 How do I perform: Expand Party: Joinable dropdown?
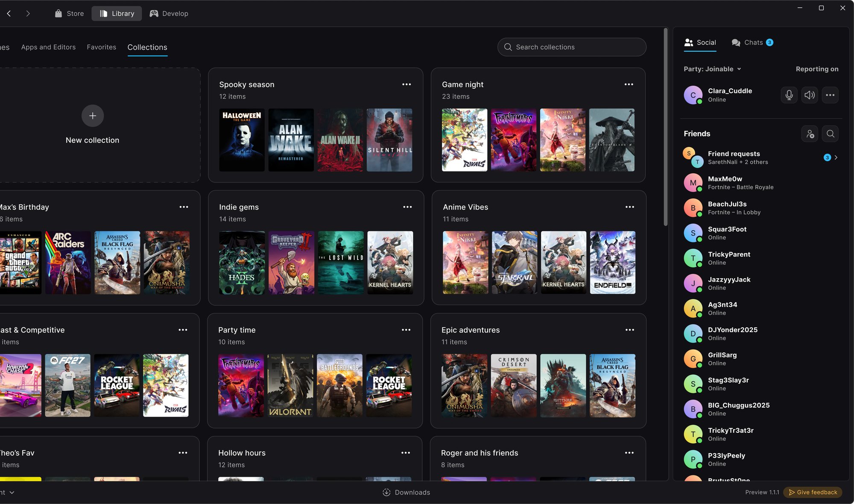[713, 69]
